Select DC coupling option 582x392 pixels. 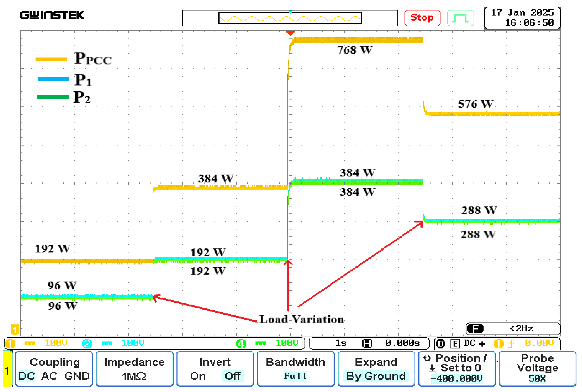pos(26,376)
